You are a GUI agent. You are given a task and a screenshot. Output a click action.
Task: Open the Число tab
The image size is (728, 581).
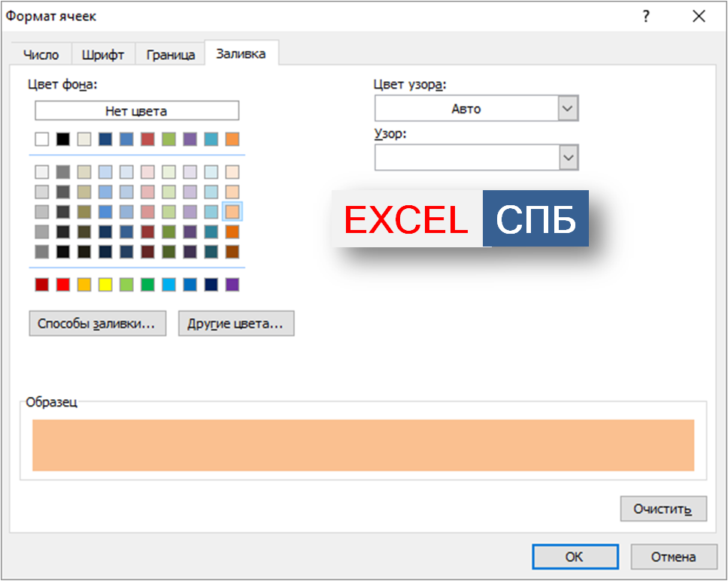click(41, 55)
